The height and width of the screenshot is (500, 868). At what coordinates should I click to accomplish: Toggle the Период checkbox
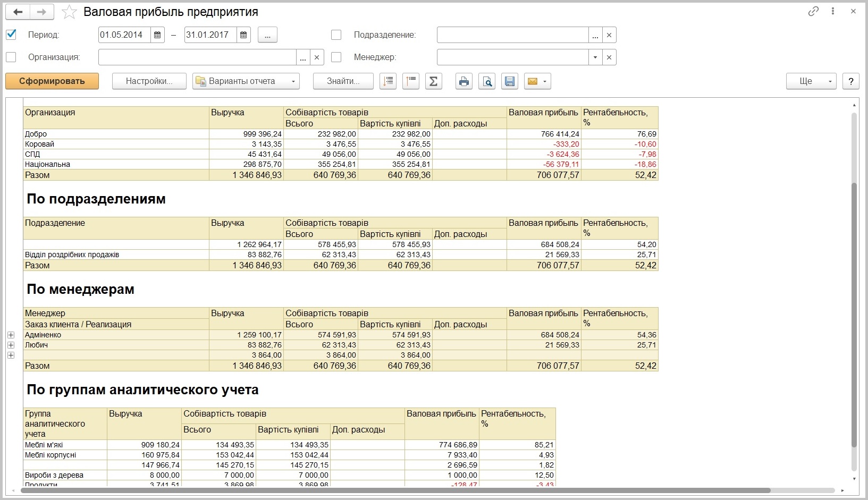[x=11, y=35]
